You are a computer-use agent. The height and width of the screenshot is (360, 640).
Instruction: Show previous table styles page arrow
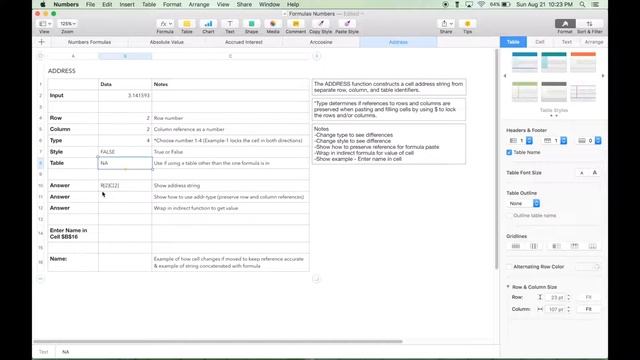[505, 76]
